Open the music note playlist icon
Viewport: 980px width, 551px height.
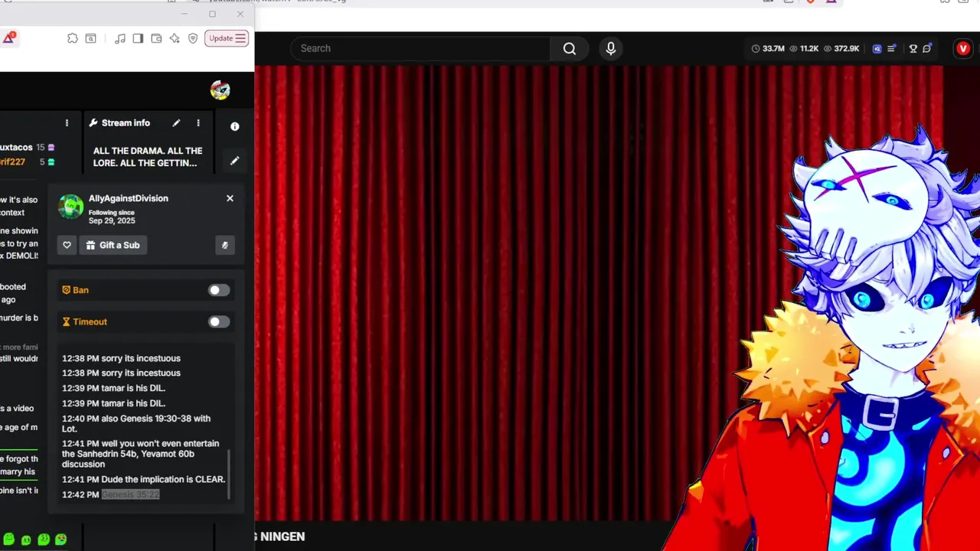(120, 38)
